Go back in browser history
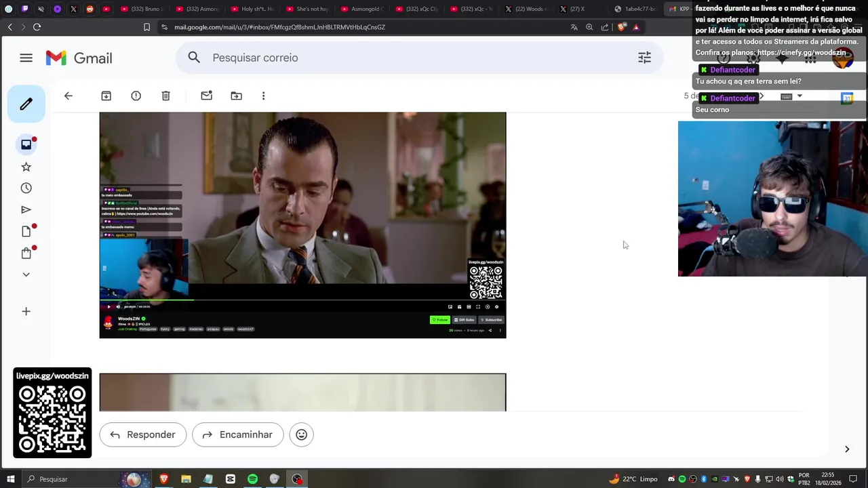This screenshot has width=868, height=488. pyautogui.click(x=9, y=27)
